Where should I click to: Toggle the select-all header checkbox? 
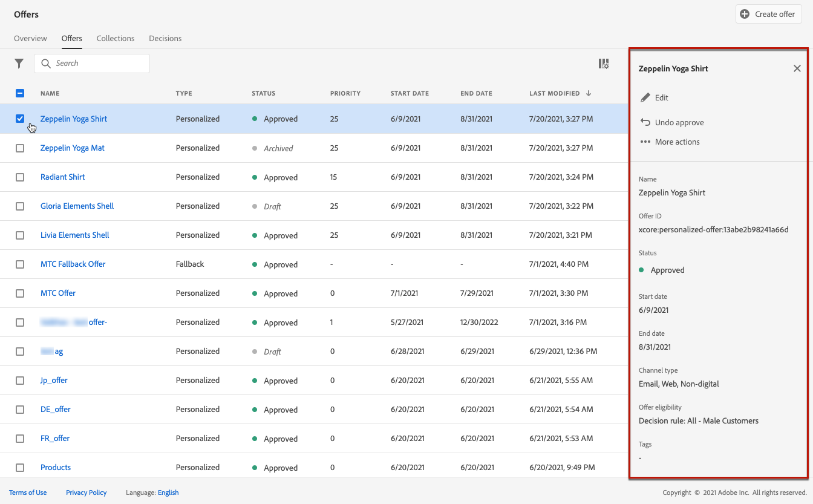[20, 93]
